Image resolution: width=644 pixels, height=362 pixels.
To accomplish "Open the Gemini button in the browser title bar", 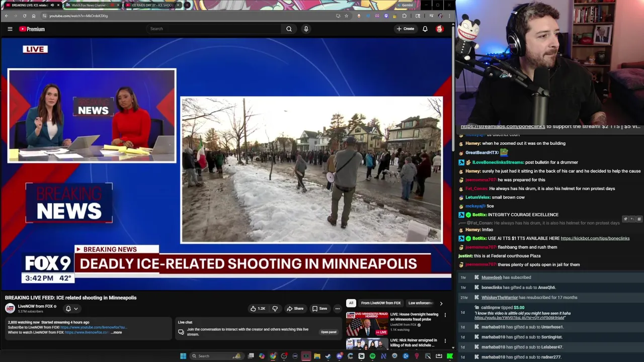I will (x=405, y=5).
